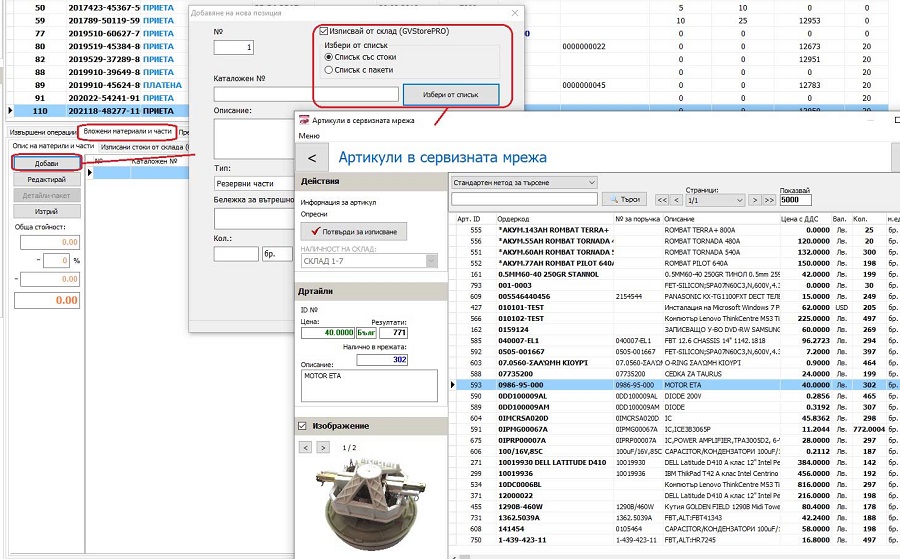Click the Каталожен № input field

pyautogui.click(x=306, y=94)
